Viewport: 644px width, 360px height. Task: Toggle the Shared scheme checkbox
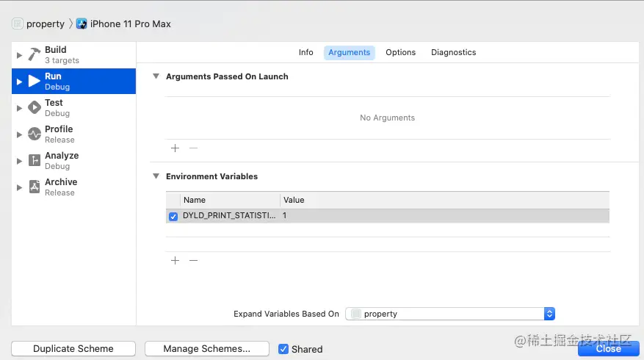pyautogui.click(x=283, y=349)
